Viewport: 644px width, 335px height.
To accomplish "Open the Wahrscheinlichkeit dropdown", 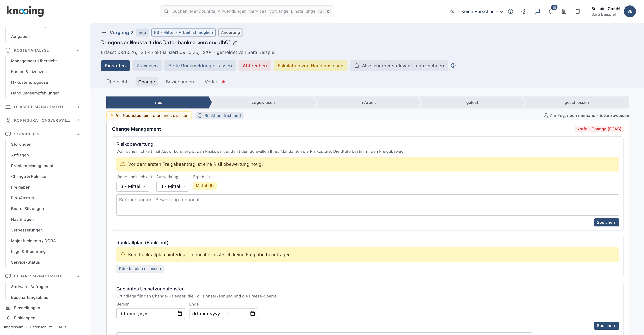I will point(133,186).
